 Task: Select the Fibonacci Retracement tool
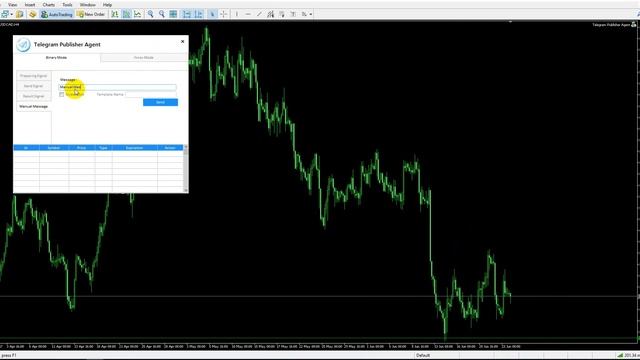tap(282, 14)
